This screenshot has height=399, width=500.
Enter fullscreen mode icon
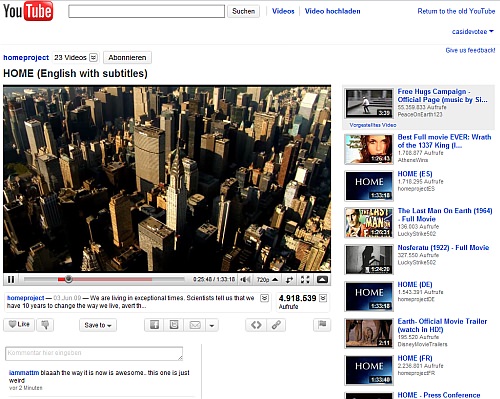[305, 279]
